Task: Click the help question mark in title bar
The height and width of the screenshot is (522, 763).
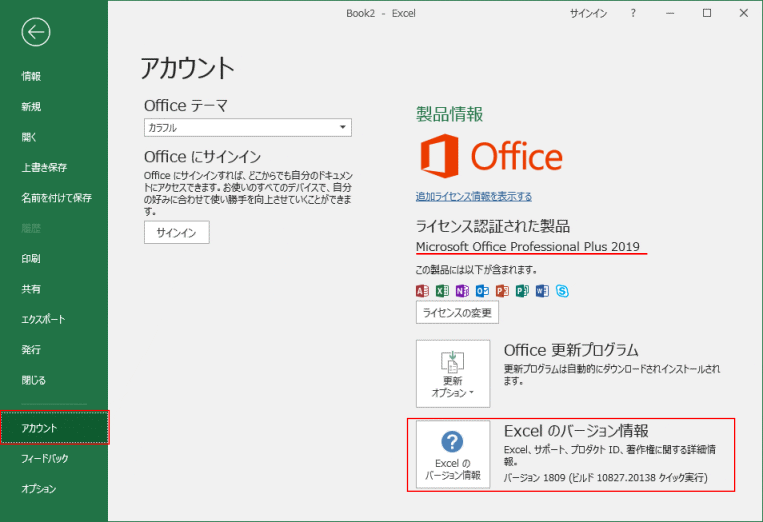Action: 633,14
